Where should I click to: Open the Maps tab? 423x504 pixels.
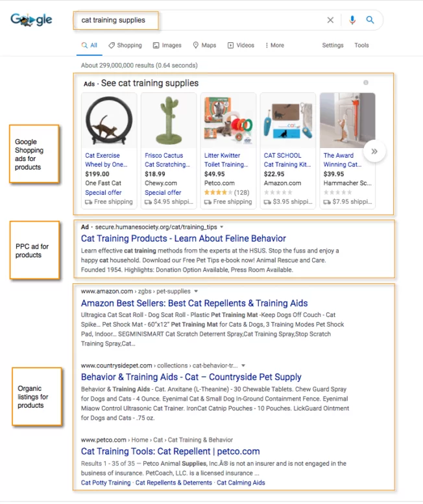[x=204, y=45]
